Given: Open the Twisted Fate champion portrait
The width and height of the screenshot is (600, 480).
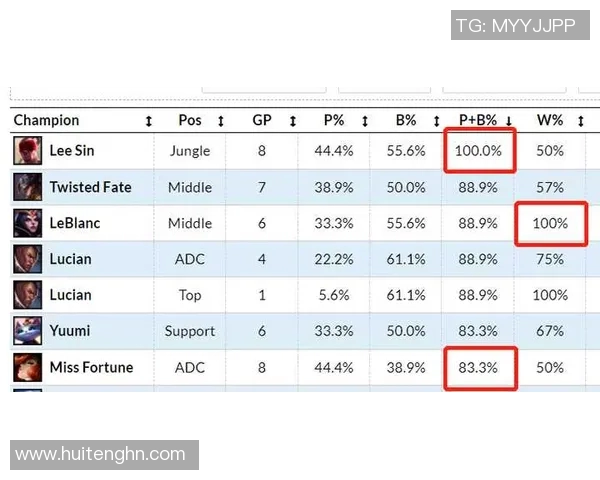Looking at the screenshot, I should pyautogui.click(x=28, y=187).
